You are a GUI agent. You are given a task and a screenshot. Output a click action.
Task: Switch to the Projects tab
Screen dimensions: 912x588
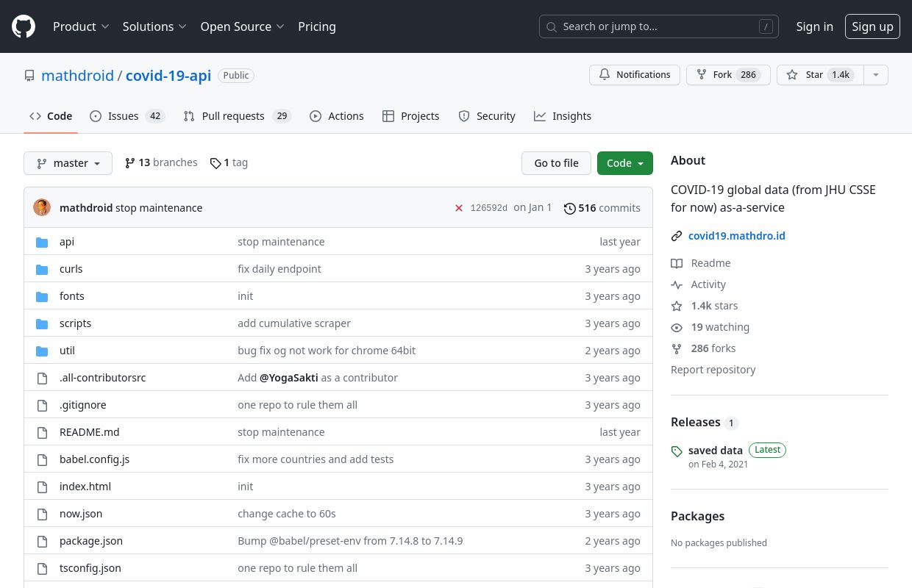[411, 116]
